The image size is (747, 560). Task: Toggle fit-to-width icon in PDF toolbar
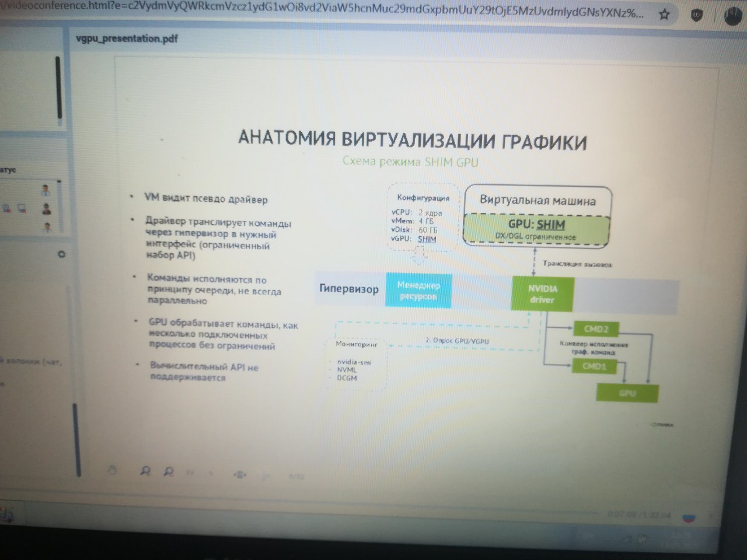(x=239, y=475)
